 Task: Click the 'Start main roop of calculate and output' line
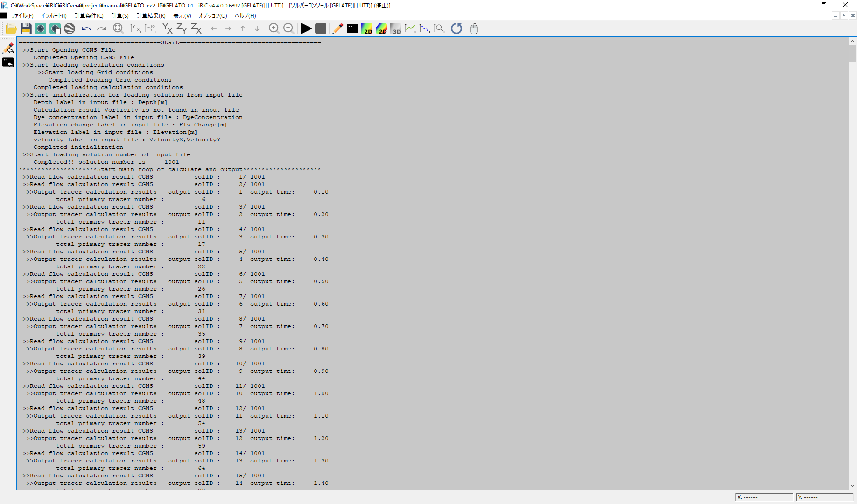(x=170, y=169)
